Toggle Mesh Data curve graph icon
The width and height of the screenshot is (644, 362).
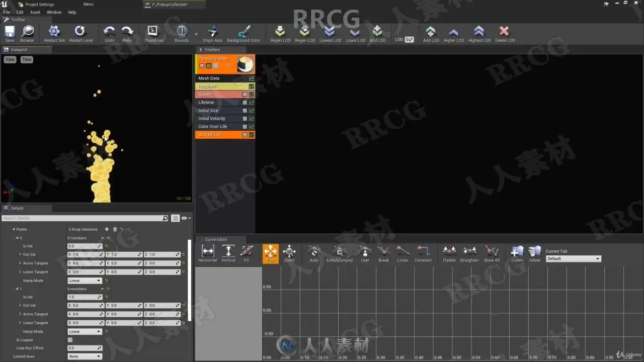click(252, 78)
